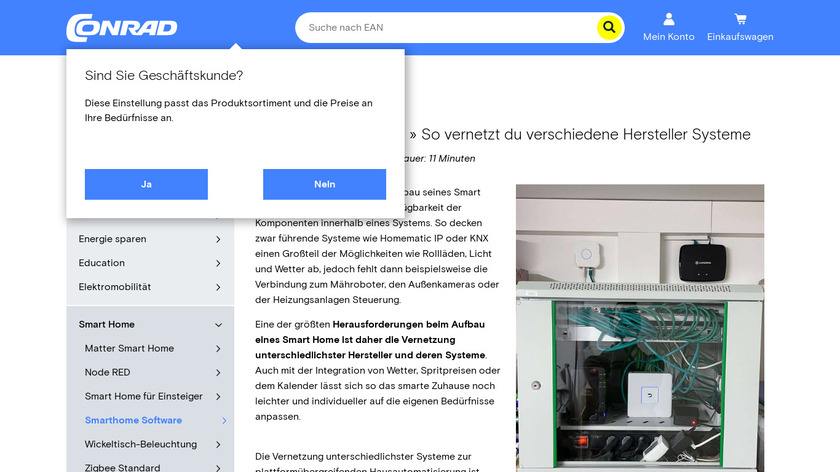Screen dimensions: 840x472
Task: Expand Elektromobilität chevron arrow
Action: (x=218, y=287)
